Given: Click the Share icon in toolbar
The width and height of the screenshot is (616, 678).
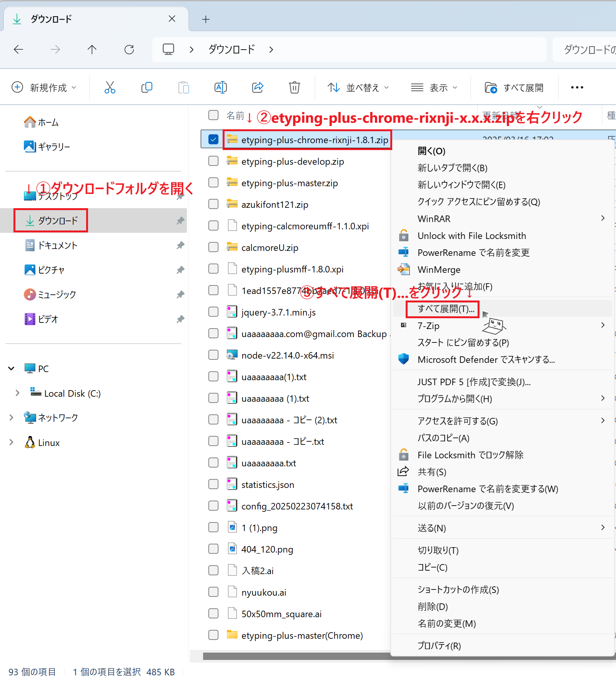Looking at the screenshot, I should tap(258, 87).
